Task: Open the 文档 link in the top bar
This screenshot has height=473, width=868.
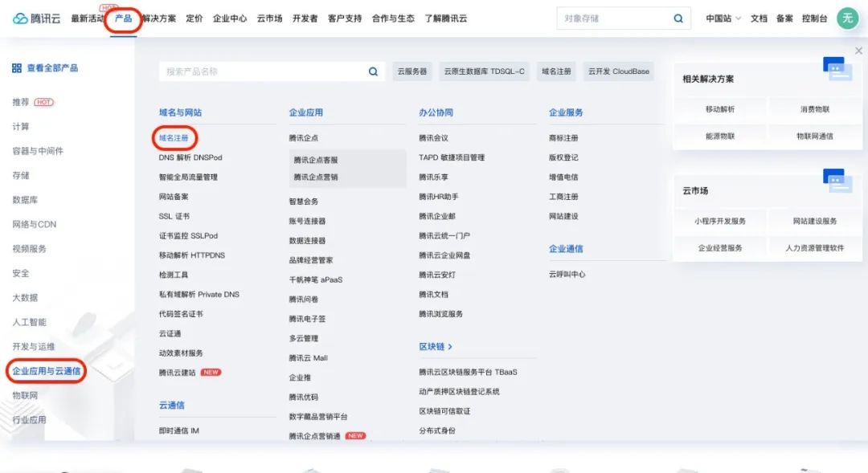Action: pyautogui.click(x=759, y=18)
